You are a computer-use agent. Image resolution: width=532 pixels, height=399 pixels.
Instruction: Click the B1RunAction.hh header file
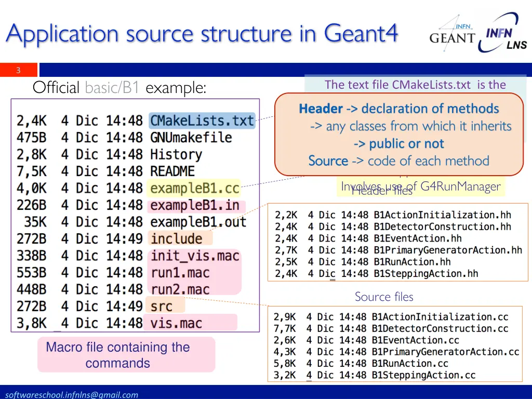[412, 262]
